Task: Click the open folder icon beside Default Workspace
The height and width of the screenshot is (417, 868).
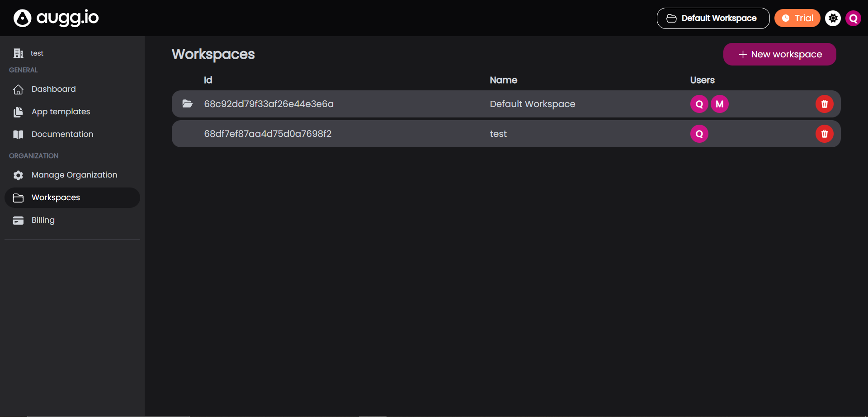Action: 187,104
